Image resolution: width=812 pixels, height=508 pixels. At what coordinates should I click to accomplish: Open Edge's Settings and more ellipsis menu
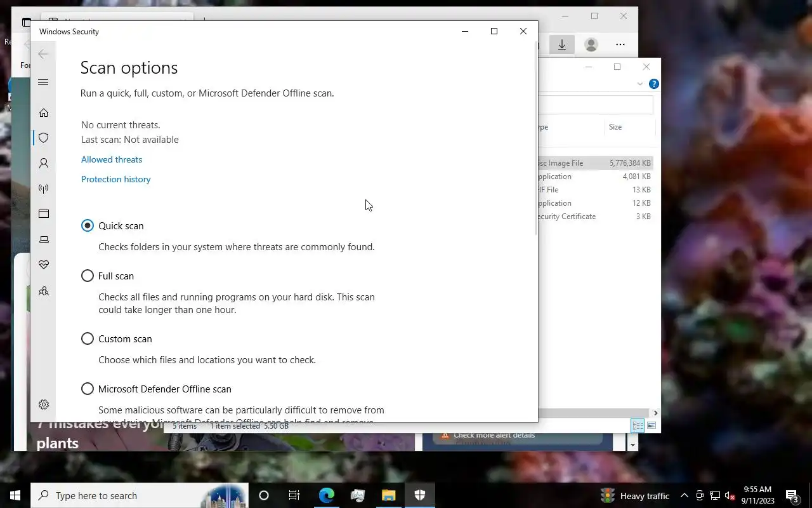click(620, 44)
